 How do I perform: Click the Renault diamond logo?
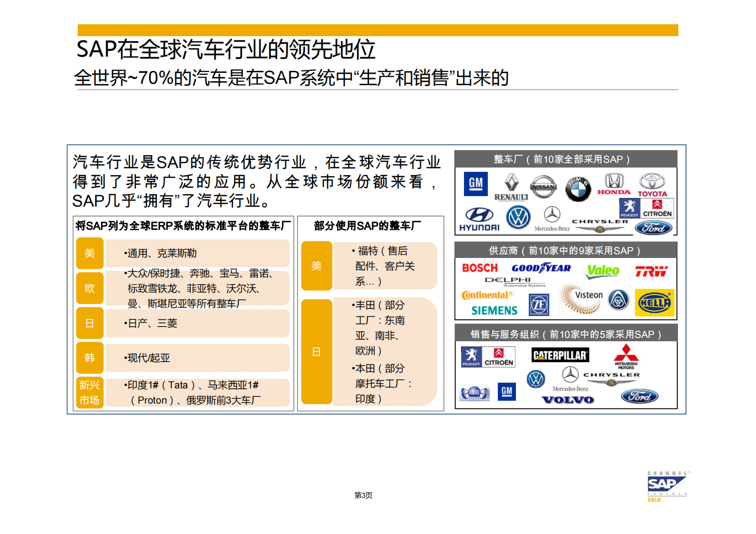click(x=511, y=187)
